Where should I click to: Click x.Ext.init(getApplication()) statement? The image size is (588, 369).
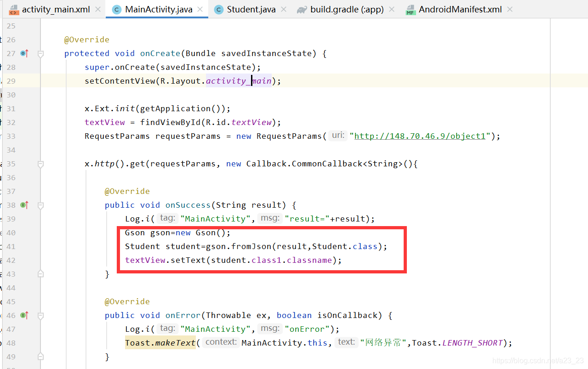click(x=157, y=108)
